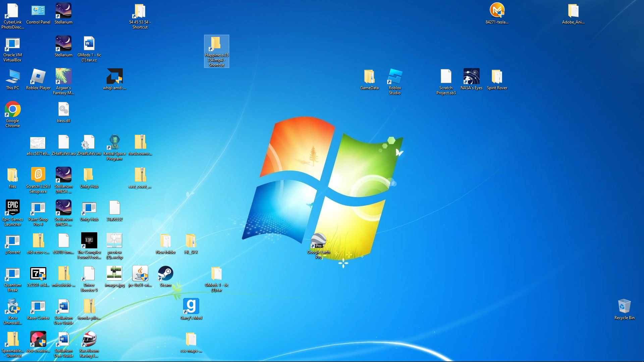Select the Revo Uninstaller icon

point(13,307)
